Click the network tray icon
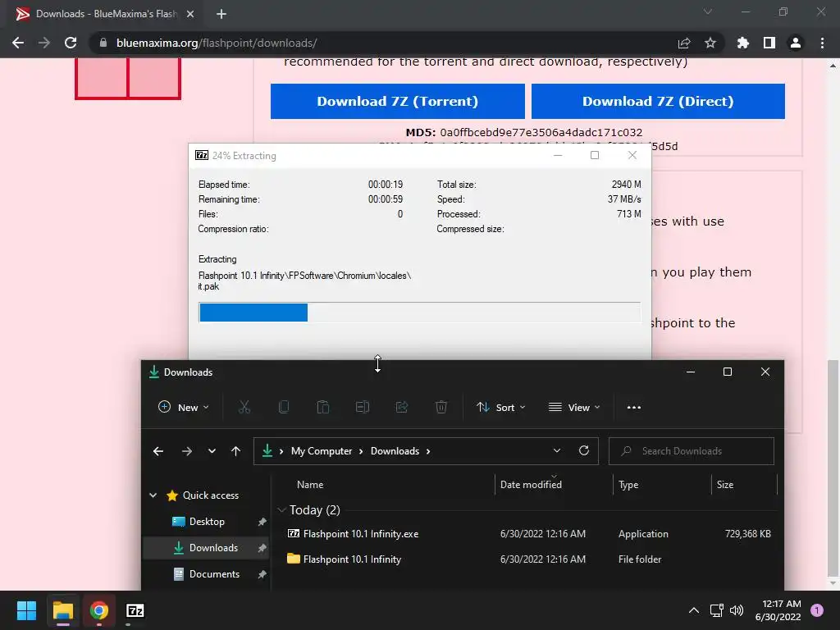840x630 pixels. [716, 610]
